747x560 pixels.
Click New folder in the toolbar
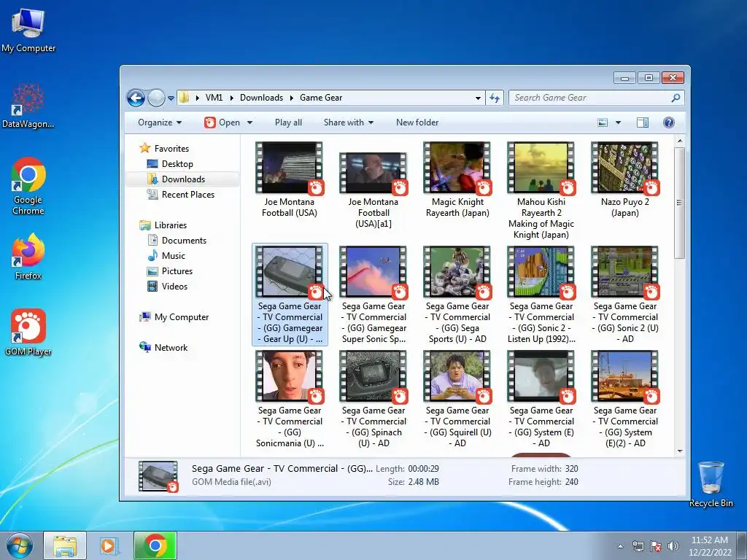pyautogui.click(x=417, y=122)
